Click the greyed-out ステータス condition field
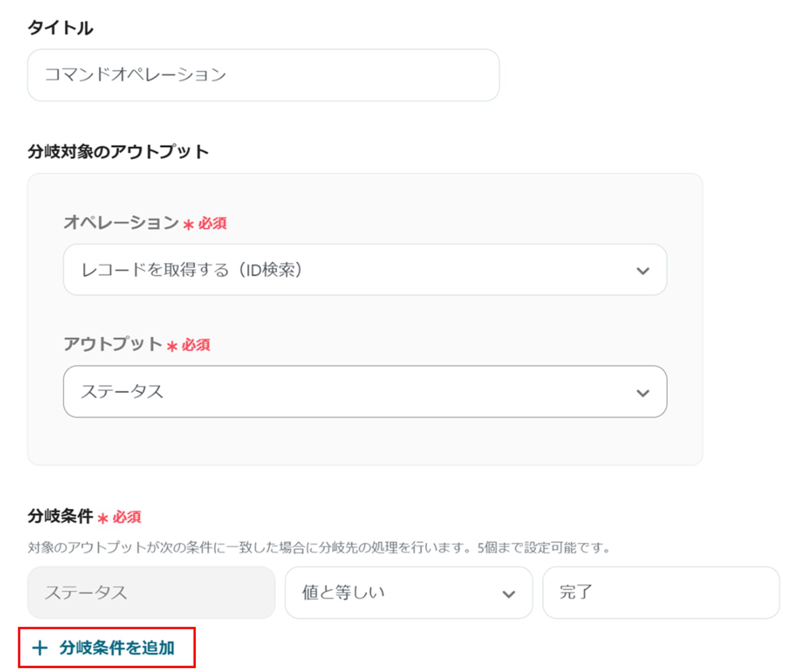Viewport: 791px width, 672px height. [x=151, y=592]
